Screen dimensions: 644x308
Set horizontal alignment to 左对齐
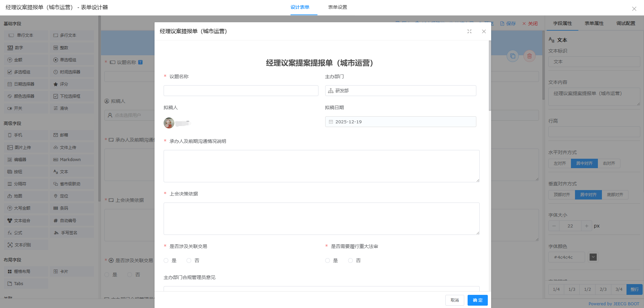click(x=560, y=163)
